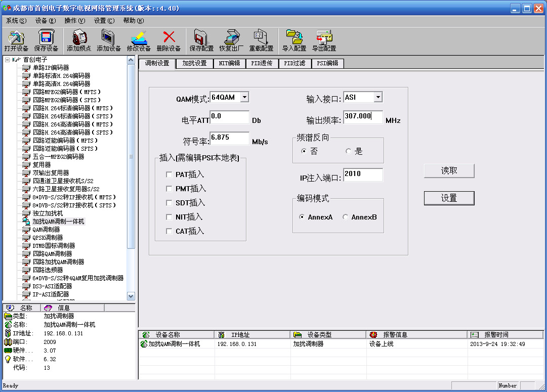This screenshot has width=547, height=392.
Task: Click the IP注入端口 input field
Action: click(x=363, y=175)
